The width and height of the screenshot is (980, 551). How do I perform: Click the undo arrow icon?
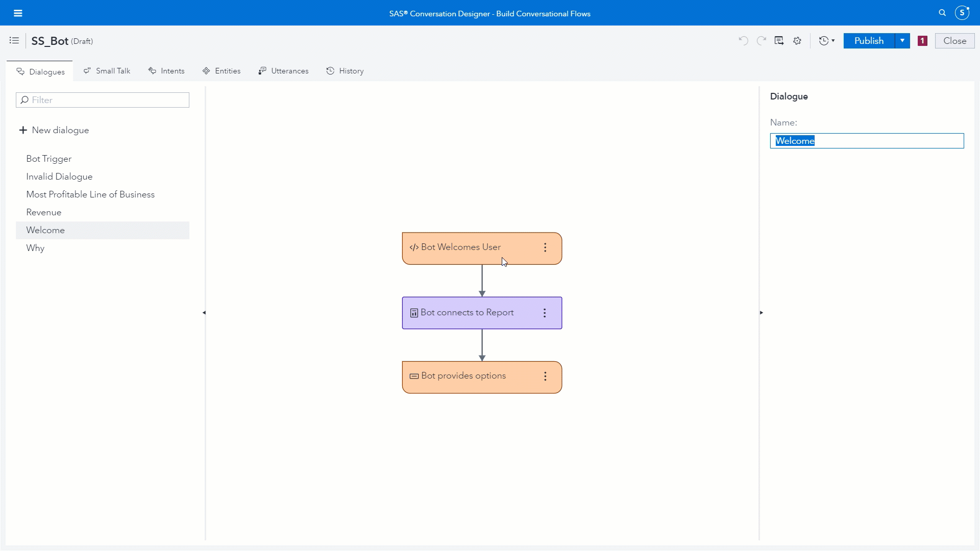coord(743,40)
